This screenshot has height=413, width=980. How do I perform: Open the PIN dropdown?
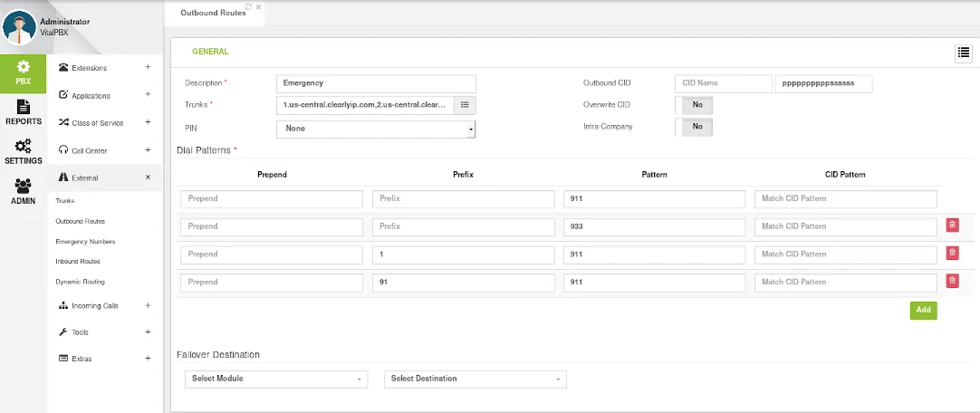(376, 129)
